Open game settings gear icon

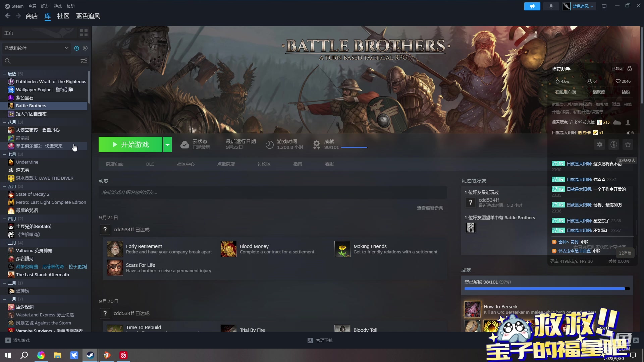pyautogui.click(x=600, y=144)
